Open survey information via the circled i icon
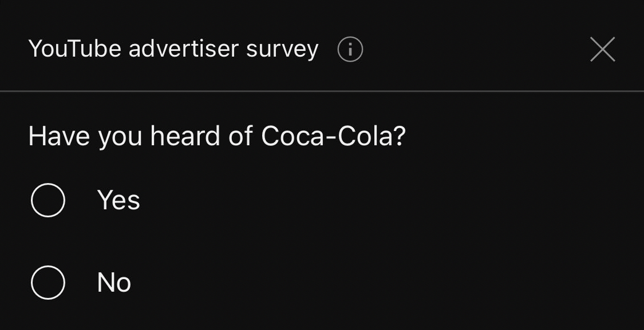Screen dimensions: 644x330 [350, 50]
